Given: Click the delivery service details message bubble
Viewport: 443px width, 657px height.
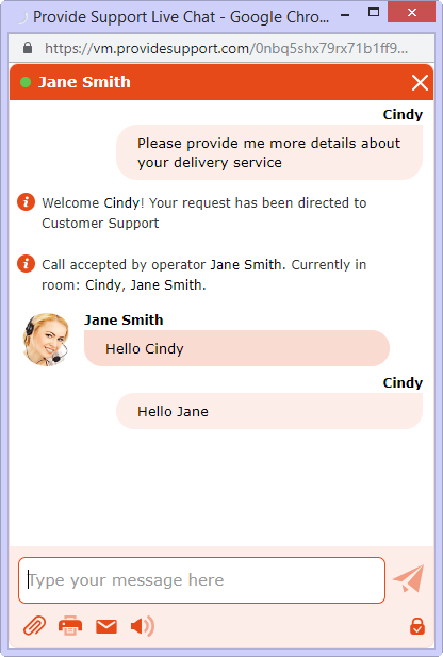Looking at the screenshot, I should [269, 153].
